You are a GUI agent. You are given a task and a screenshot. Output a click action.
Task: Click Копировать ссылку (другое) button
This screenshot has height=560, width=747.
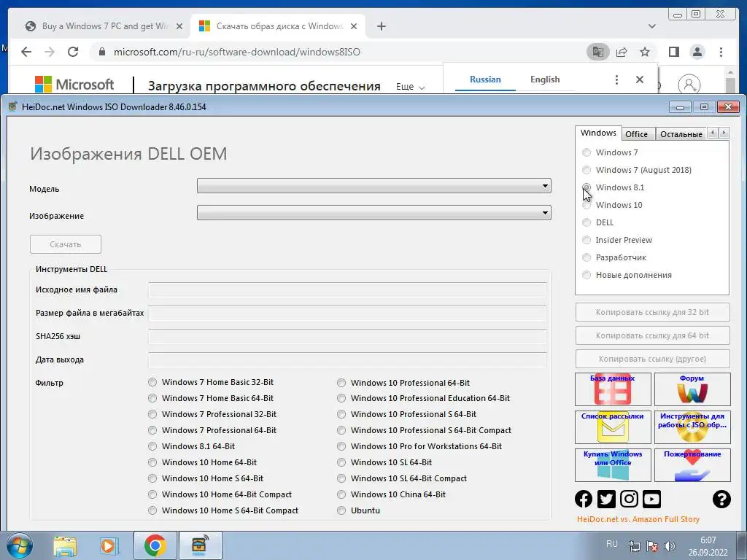coord(652,359)
